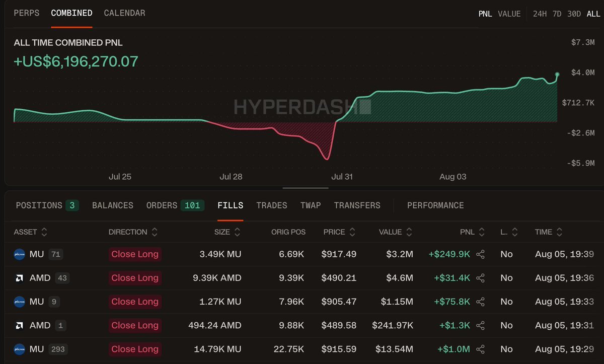Screen dimensions: 604x364
Task: Click the Close Long label at $915.59
Action: 135,349
